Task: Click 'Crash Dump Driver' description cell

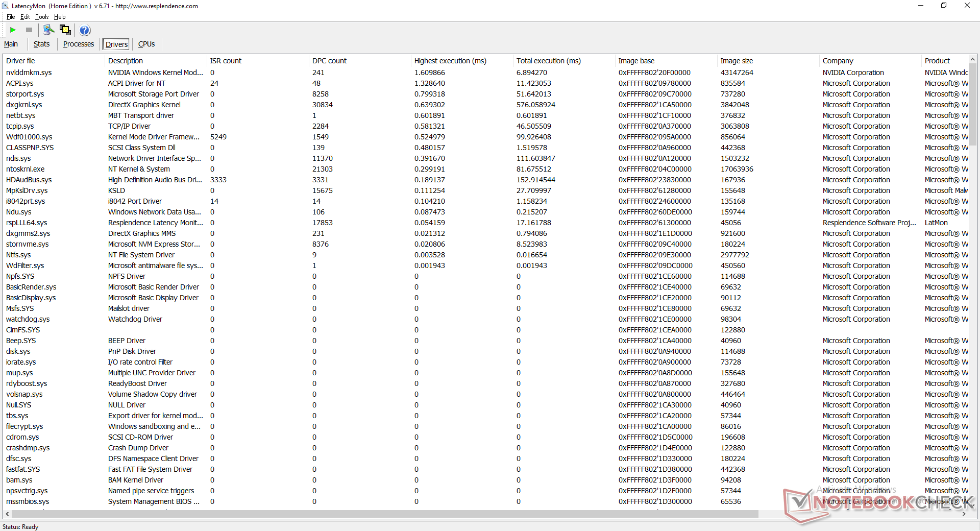Action: point(138,448)
